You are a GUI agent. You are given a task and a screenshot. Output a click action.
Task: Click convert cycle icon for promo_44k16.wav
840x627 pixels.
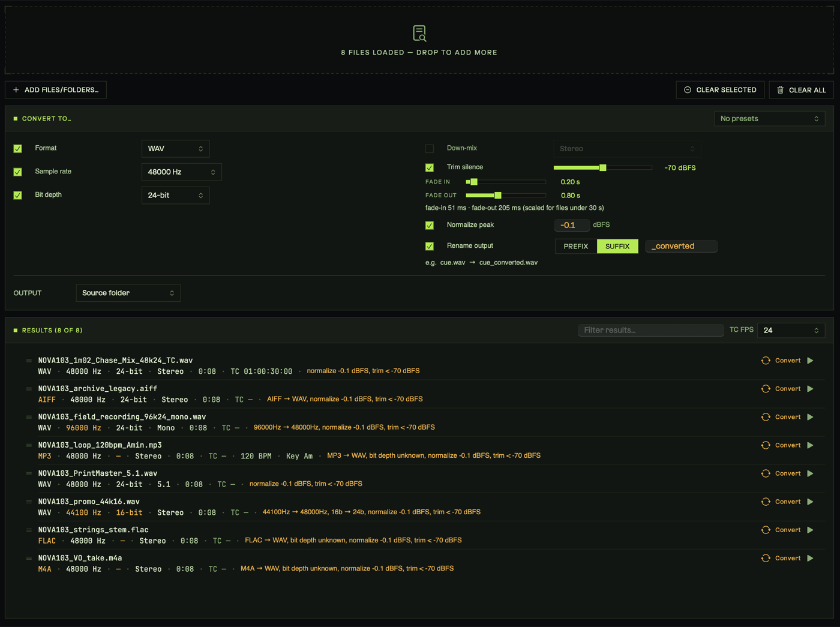coord(766,502)
